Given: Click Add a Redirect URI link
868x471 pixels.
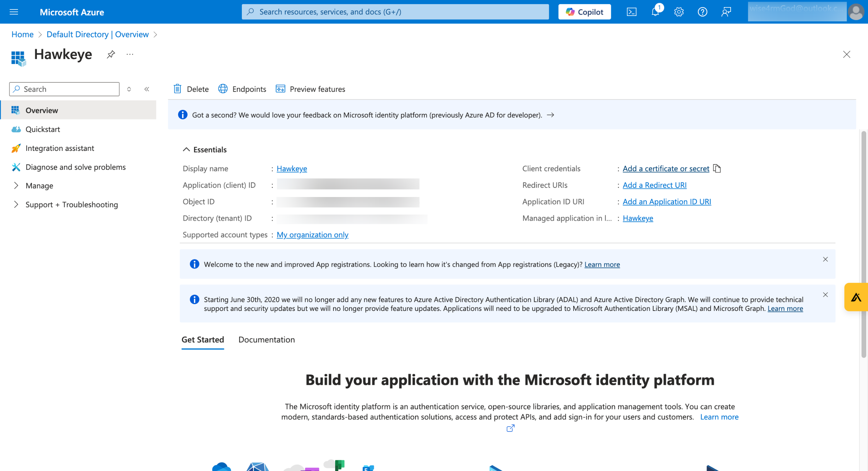Looking at the screenshot, I should [654, 185].
